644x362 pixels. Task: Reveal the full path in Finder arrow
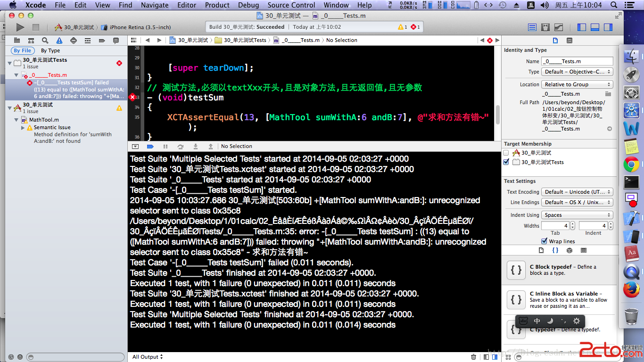coord(610,129)
